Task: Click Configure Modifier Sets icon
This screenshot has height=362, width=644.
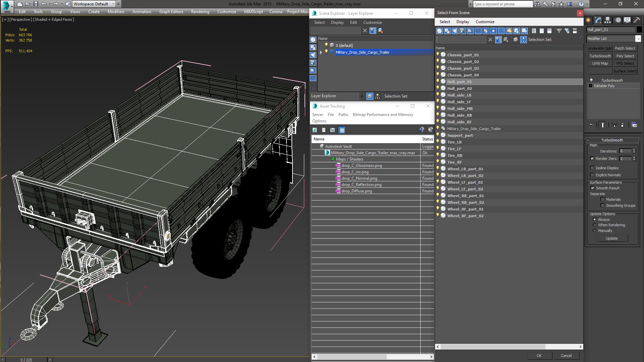Action: click(x=634, y=125)
